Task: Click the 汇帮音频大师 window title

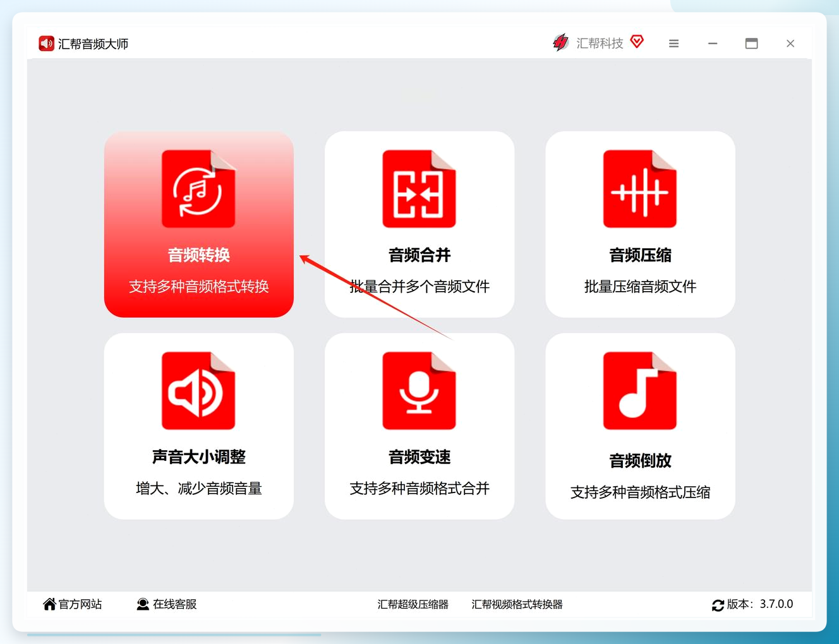Action: [93, 44]
